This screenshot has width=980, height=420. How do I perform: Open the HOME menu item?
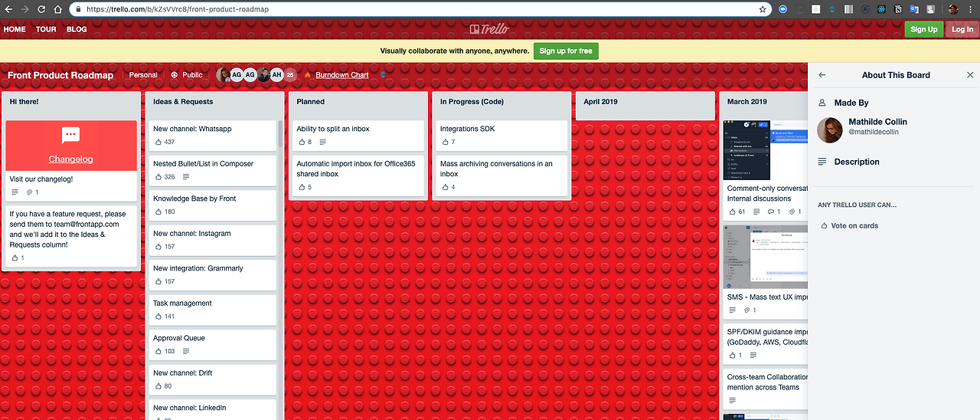point(15,29)
